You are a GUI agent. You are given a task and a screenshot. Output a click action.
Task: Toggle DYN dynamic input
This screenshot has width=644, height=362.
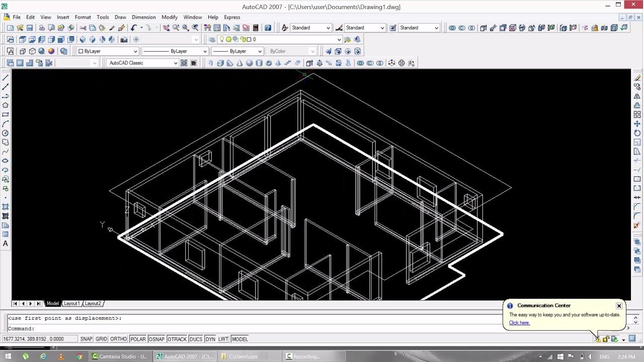(210, 339)
